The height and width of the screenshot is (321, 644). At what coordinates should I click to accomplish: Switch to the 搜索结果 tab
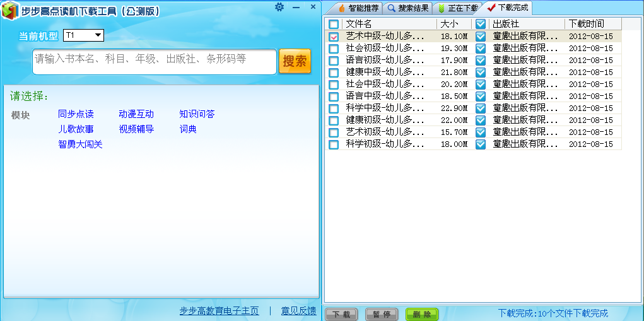[408, 8]
